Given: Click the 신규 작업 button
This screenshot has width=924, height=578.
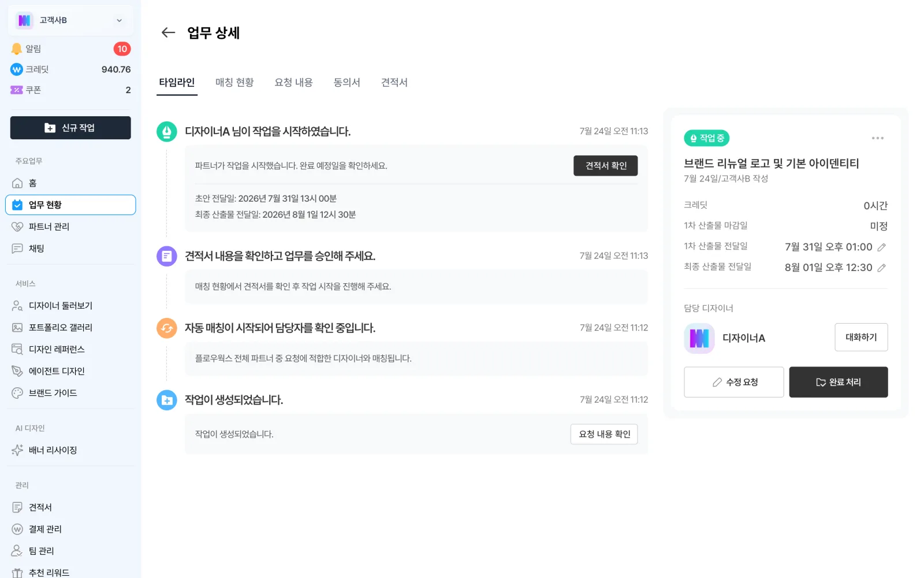Looking at the screenshot, I should click(x=70, y=128).
